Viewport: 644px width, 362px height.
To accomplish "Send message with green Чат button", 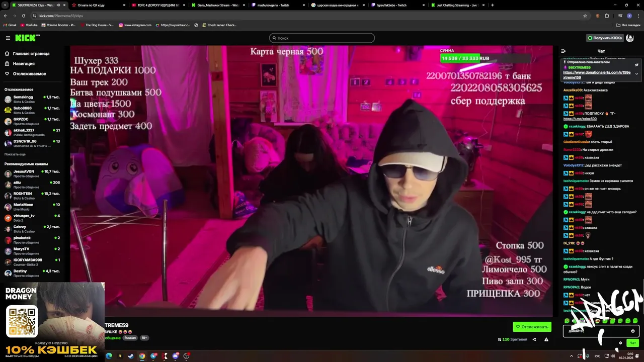I will (632, 343).
